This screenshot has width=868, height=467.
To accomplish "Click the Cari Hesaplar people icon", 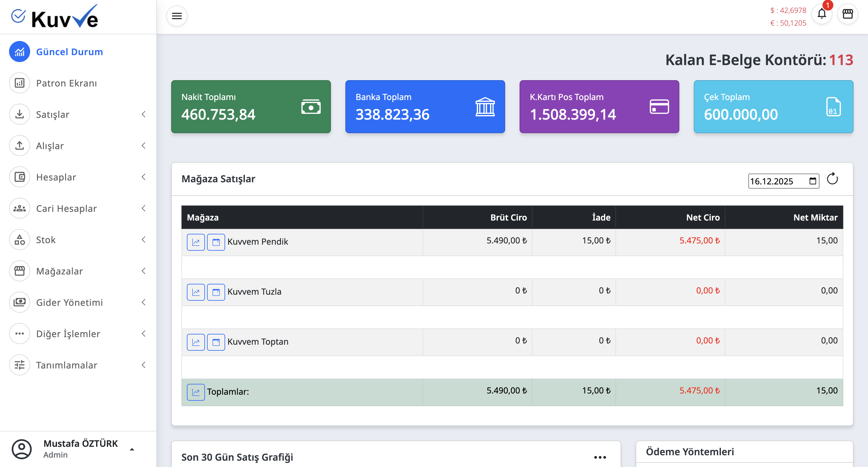I will pyautogui.click(x=19, y=208).
